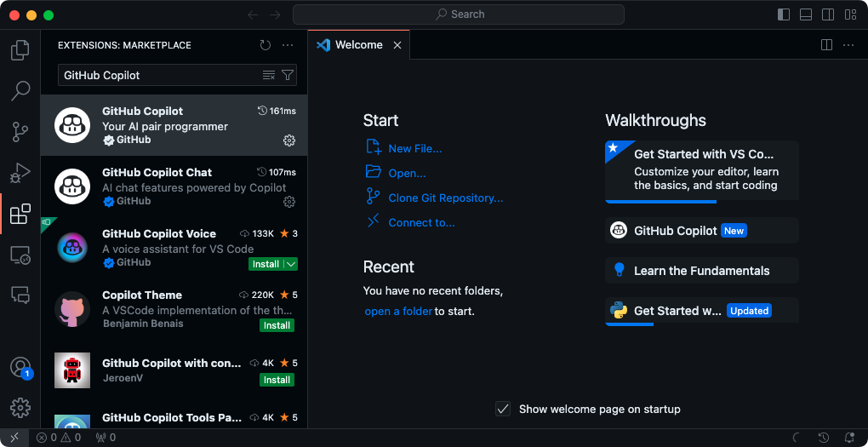Select GitHub Copilot Chat extension entry

point(174,186)
